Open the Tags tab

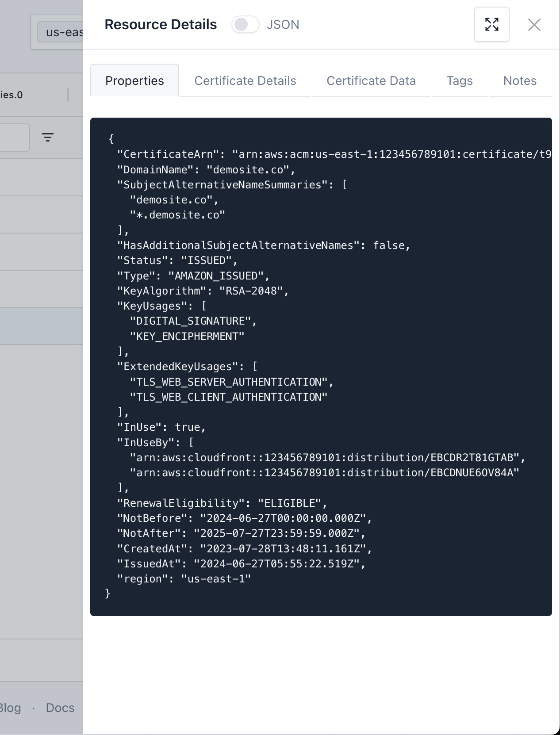coord(459,80)
